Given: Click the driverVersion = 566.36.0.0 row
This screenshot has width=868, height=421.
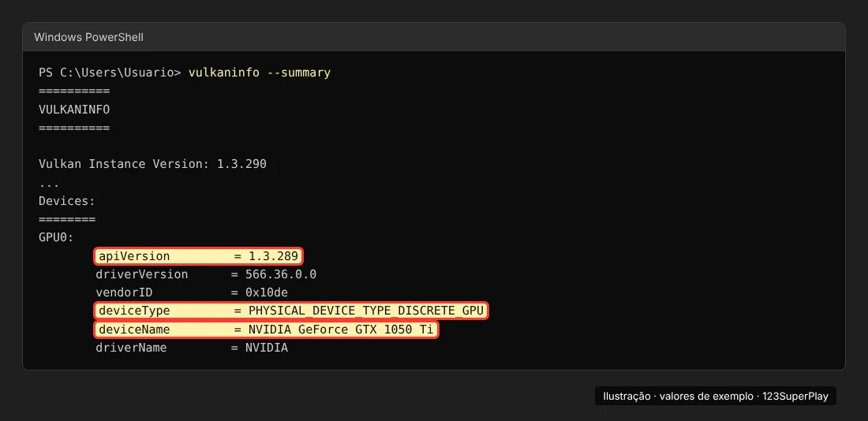Looking at the screenshot, I should pos(206,274).
